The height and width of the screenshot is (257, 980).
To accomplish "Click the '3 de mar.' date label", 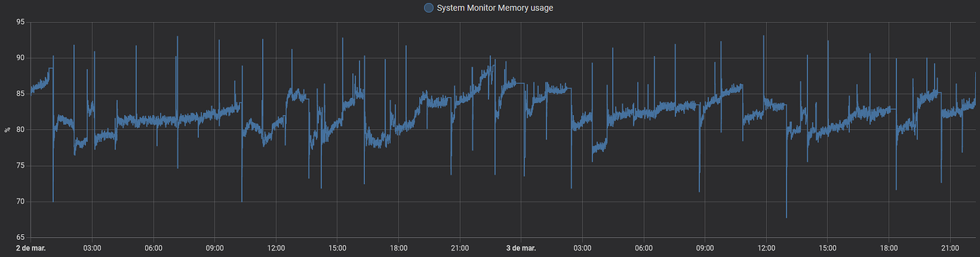I will coord(521,248).
